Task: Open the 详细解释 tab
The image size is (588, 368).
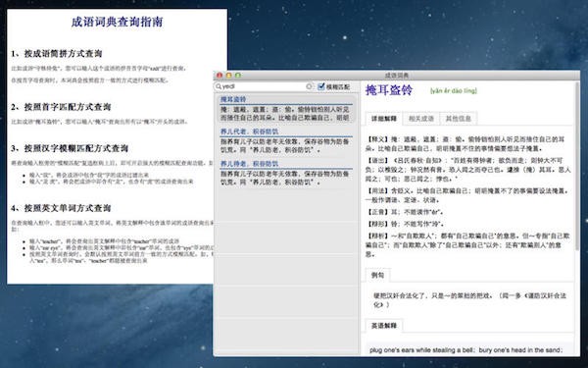Action: point(383,119)
